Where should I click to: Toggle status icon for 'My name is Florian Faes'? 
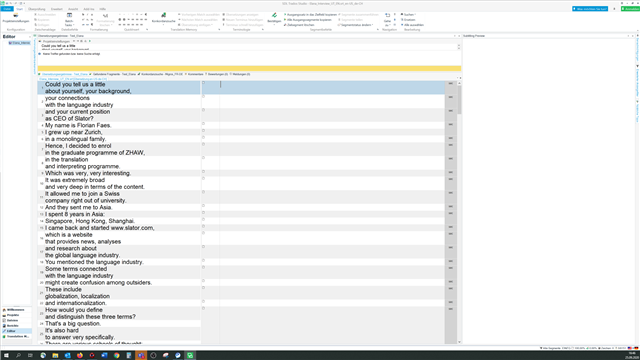coord(203,124)
